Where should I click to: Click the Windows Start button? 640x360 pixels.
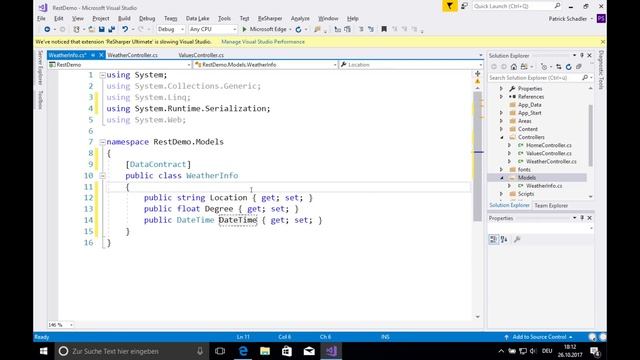pos(44,351)
